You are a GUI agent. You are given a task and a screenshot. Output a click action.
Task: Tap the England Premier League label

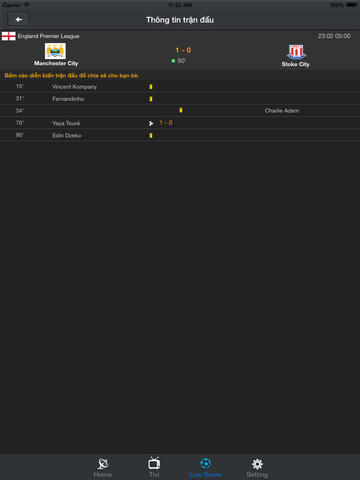[x=48, y=36]
